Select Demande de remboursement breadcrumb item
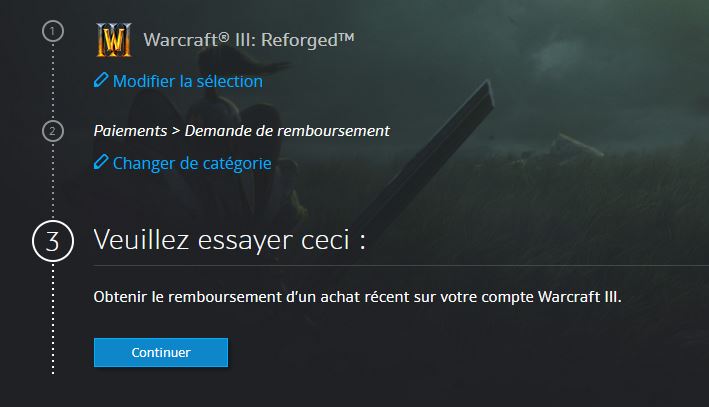 coord(287,131)
